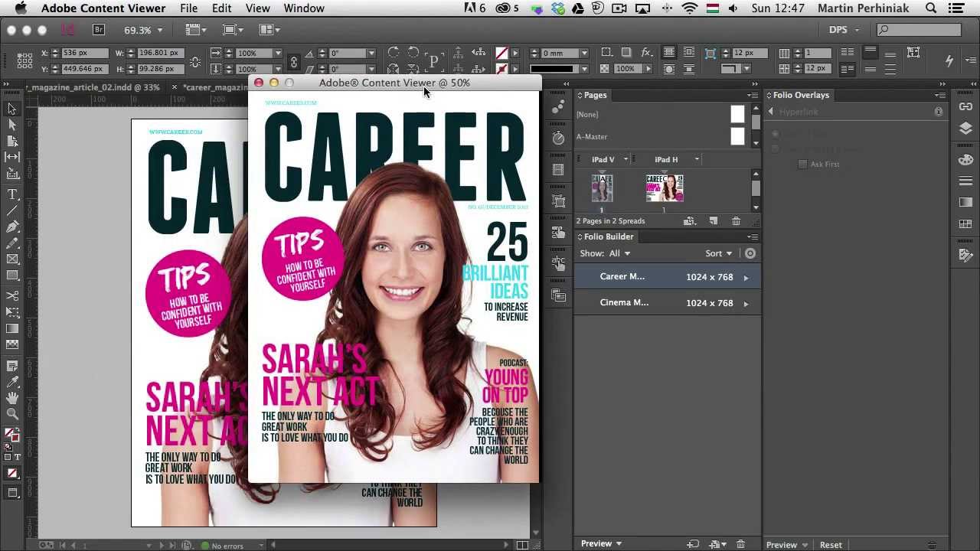Open the Show: All filter dropdown

pos(619,253)
